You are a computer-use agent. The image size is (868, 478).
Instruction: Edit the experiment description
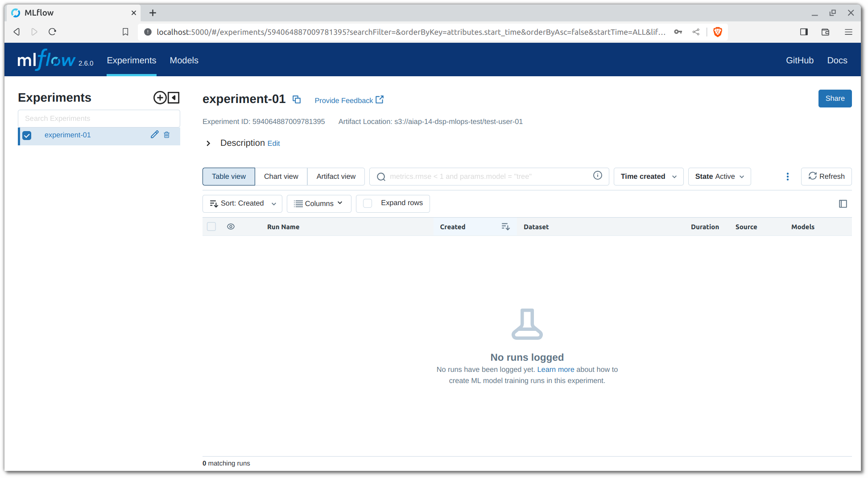(273, 144)
